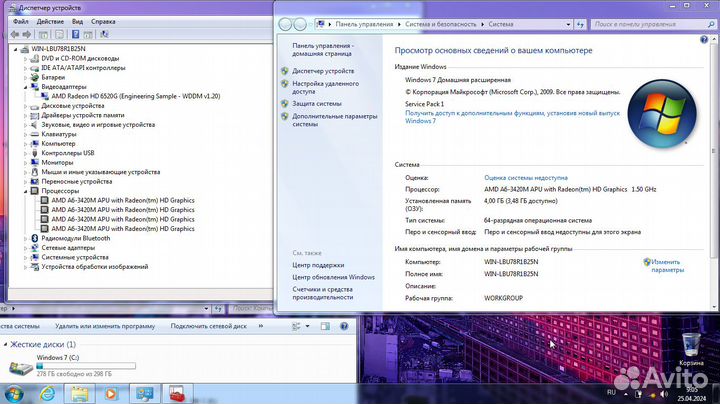Click Back arrow in Device Manager toolbar
Image resolution: width=720 pixels, height=404 pixels.
click(15, 34)
